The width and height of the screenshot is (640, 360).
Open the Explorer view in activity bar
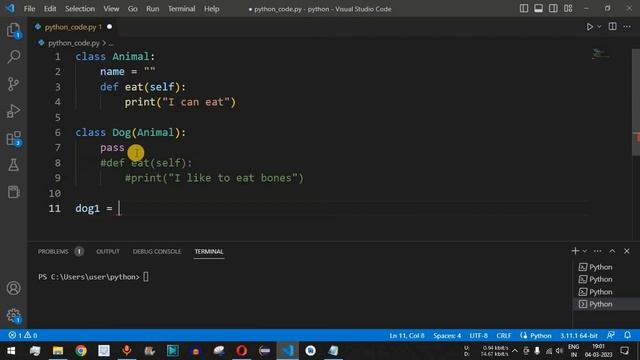coord(13,30)
